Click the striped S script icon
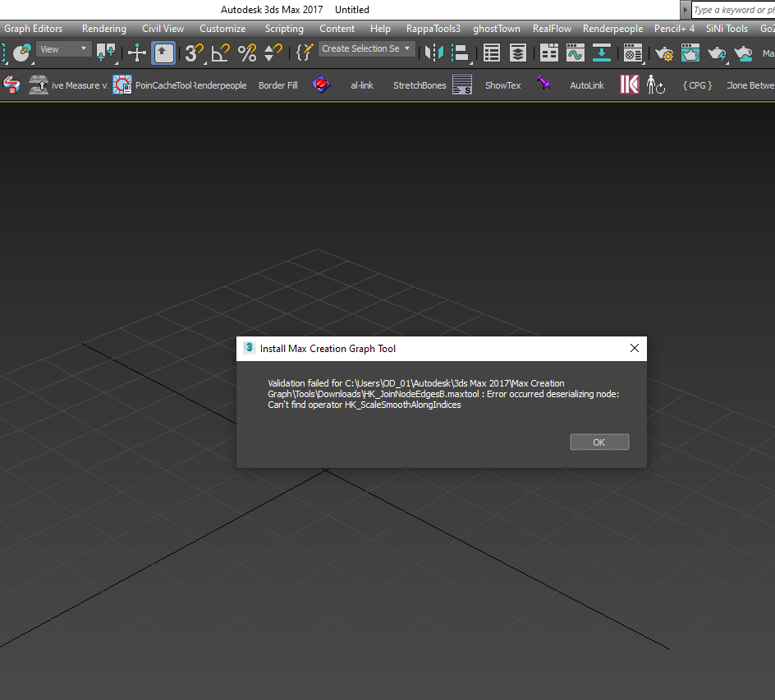This screenshot has height=700, width=775. [462, 85]
